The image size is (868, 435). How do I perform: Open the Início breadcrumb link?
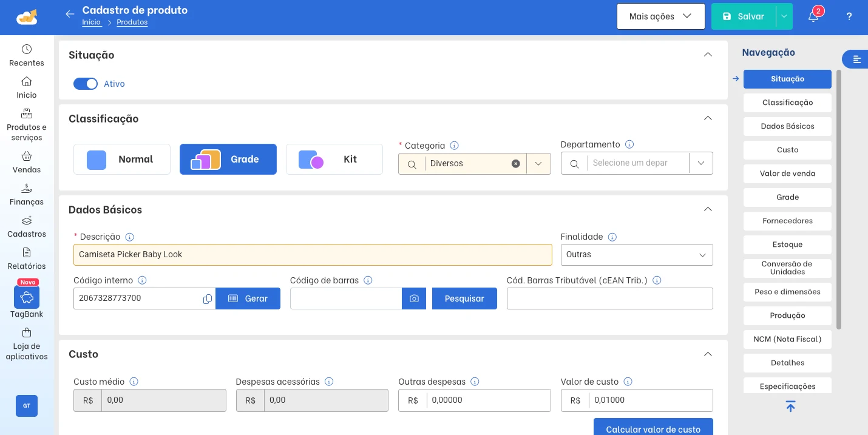[x=92, y=22]
